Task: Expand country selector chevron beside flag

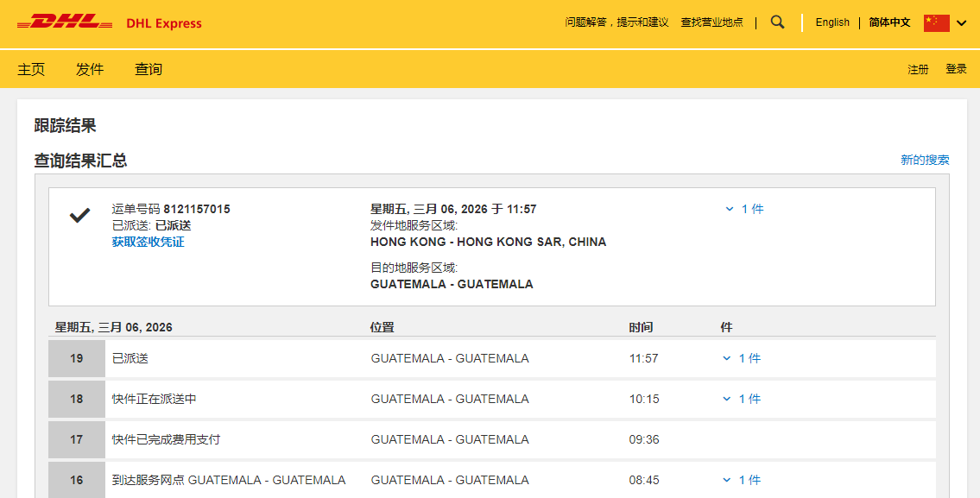Action: (961, 23)
